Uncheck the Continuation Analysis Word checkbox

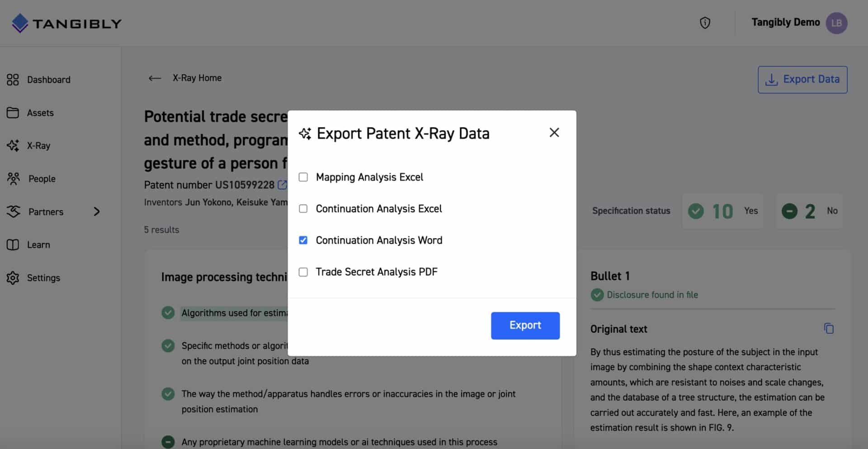point(303,240)
